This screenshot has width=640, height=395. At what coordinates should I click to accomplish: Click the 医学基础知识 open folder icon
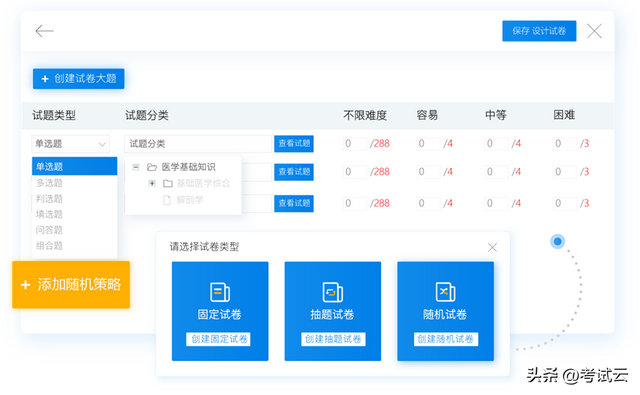(152, 167)
